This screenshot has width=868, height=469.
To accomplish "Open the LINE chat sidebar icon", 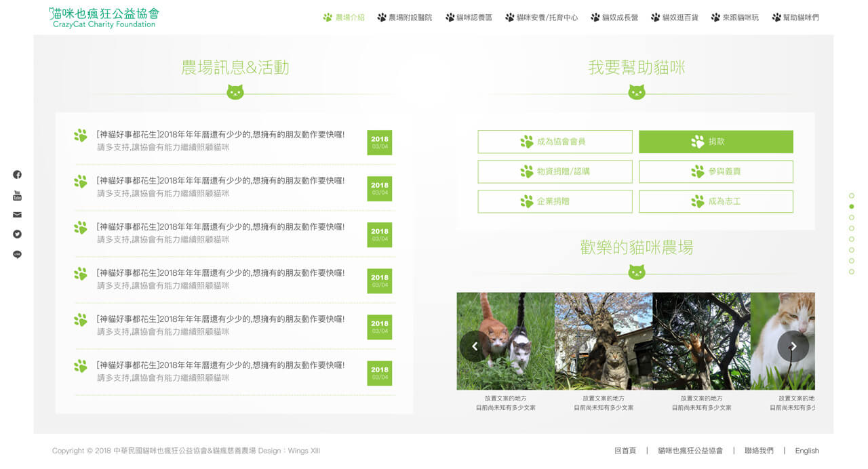I will click(x=17, y=254).
